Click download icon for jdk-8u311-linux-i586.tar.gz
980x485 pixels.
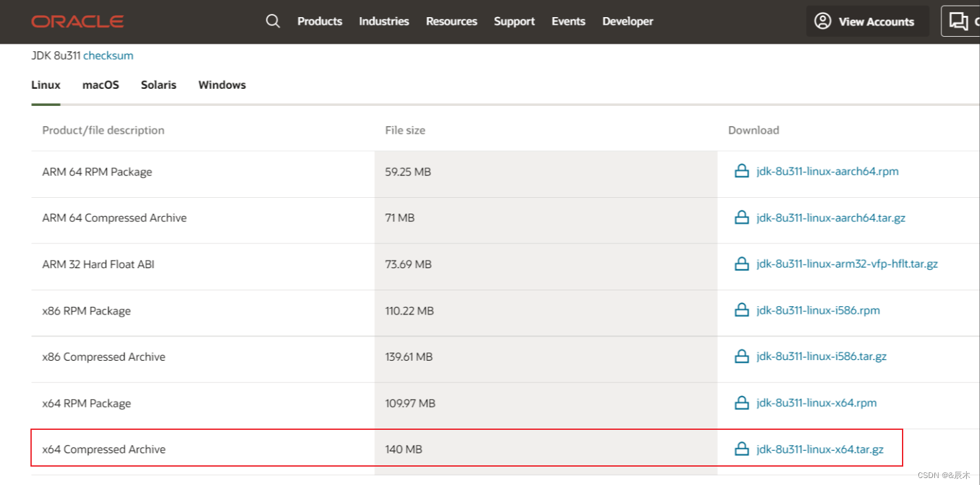pyautogui.click(x=742, y=356)
